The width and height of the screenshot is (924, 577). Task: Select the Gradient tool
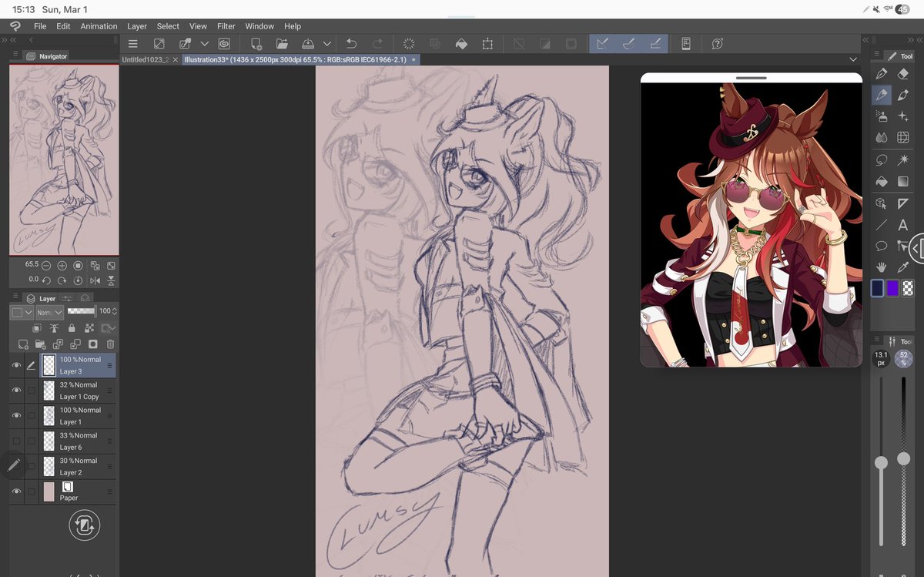point(903,182)
